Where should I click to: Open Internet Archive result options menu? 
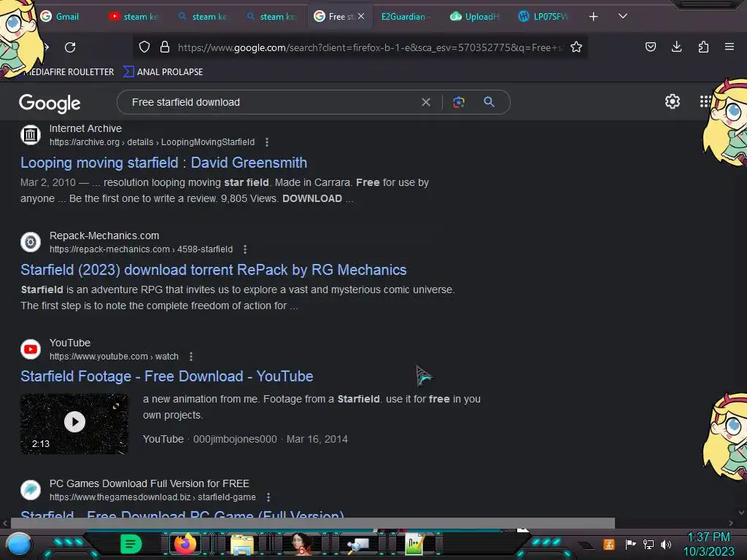267,142
